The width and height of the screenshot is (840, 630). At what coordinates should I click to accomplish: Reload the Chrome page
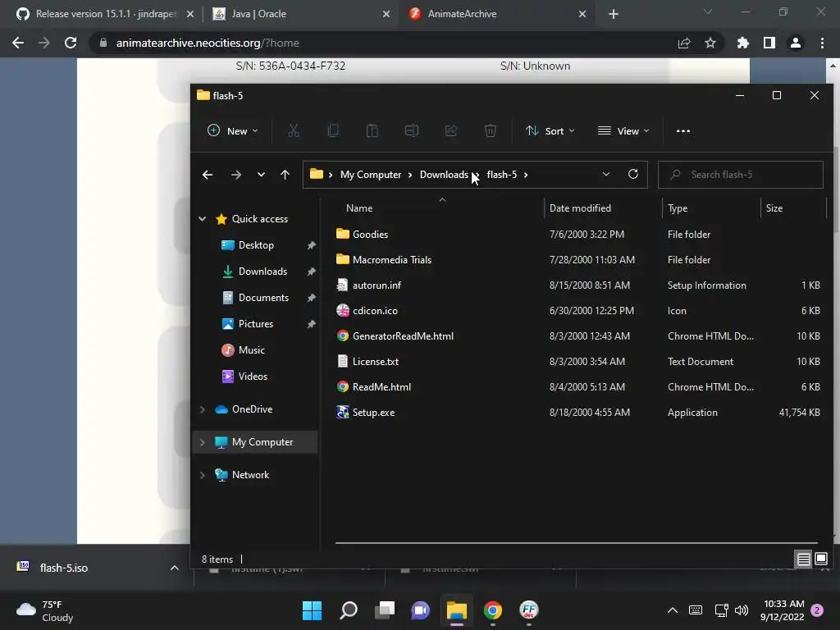tap(71, 43)
